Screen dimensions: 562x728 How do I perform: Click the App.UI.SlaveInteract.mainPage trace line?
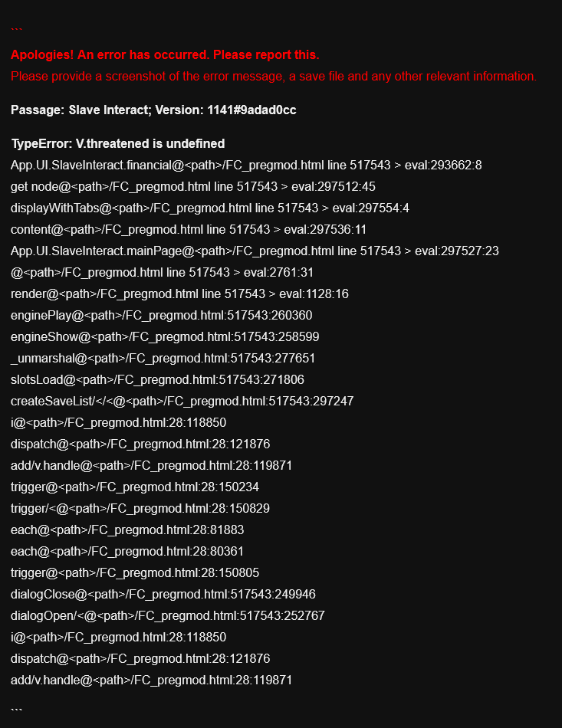[x=255, y=251]
